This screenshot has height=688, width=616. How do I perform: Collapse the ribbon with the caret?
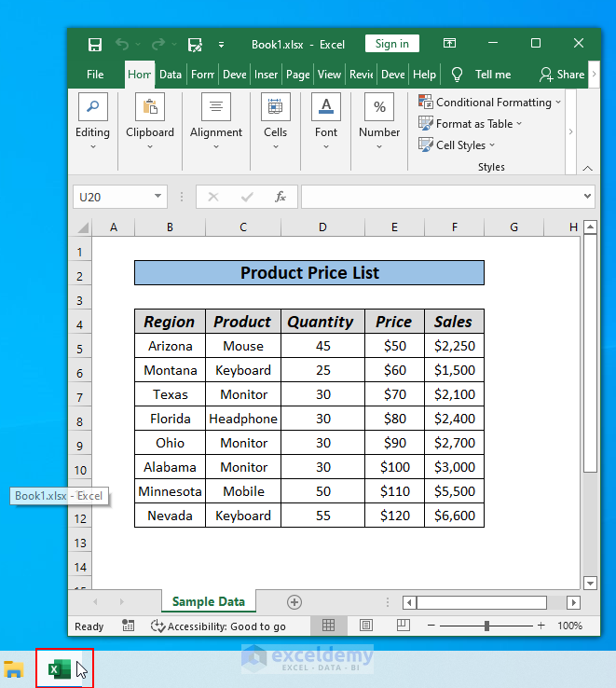pos(587,168)
